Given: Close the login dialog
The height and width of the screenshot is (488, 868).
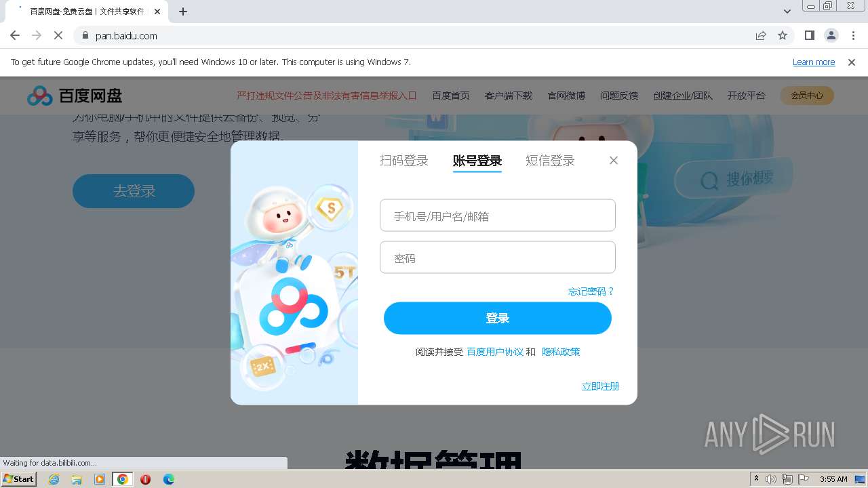Looking at the screenshot, I should pyautogui.click(x=614, y=161).
